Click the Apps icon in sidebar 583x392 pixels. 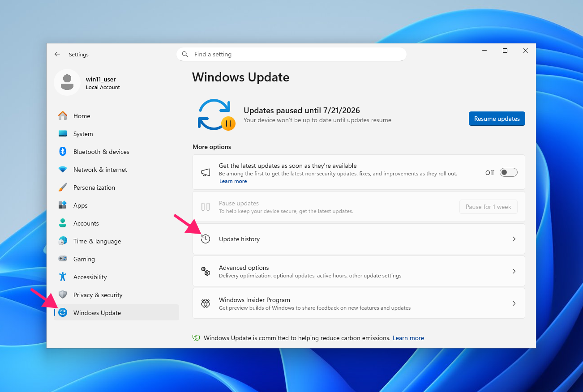pyautogui.click(x=63, y=205)
